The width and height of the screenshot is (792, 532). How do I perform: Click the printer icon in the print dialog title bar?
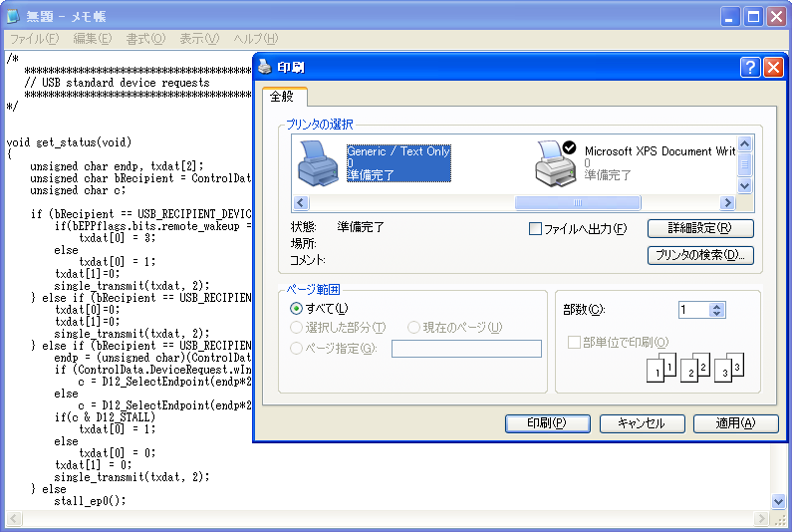click(x=265, y=68)
